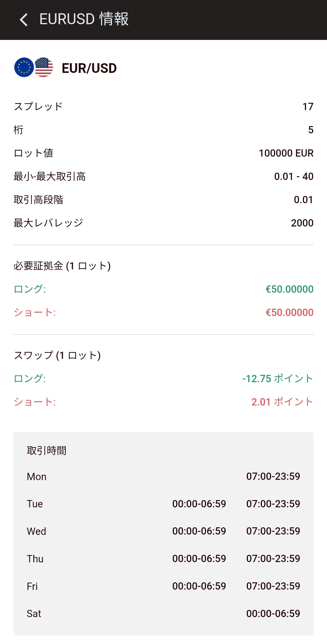
Task: Tap the 最小-最大取引高 row label
Action: point(50,176)
